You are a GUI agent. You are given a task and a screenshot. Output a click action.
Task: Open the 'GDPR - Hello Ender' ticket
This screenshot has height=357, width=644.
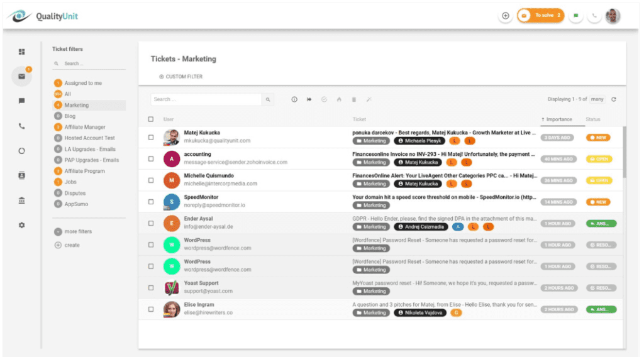[445, 219]
